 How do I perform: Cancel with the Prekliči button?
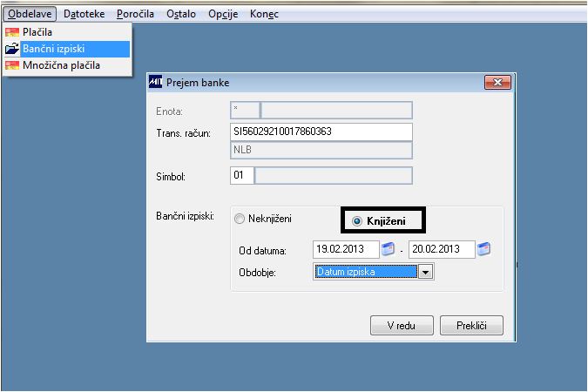click(471, 325)
